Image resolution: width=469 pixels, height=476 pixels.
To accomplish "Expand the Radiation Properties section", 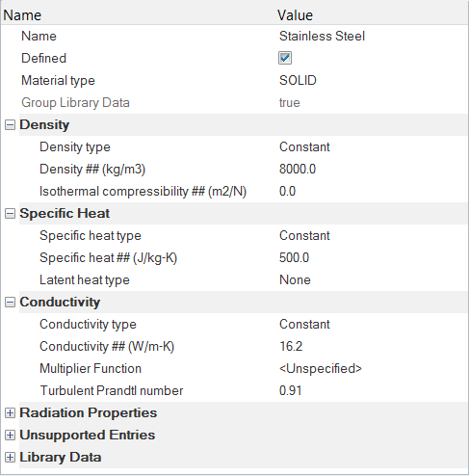I will coord(10,413).
